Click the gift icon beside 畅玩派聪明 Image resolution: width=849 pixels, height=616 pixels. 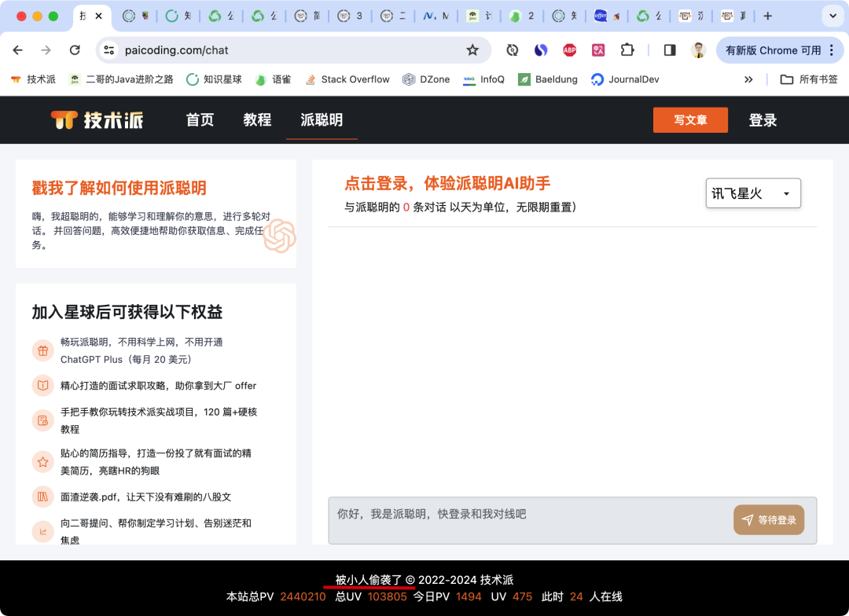42,350
